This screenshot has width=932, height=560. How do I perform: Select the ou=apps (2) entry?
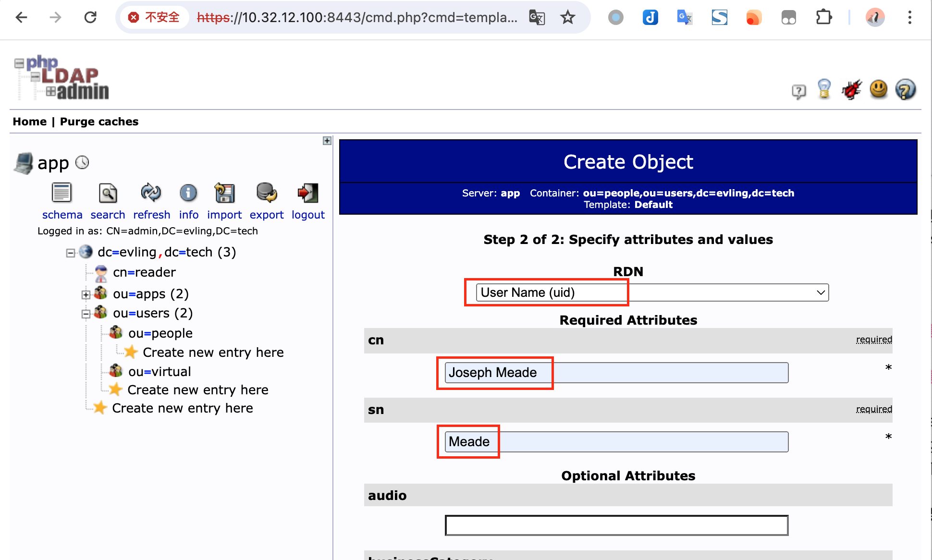coord(151,293)
